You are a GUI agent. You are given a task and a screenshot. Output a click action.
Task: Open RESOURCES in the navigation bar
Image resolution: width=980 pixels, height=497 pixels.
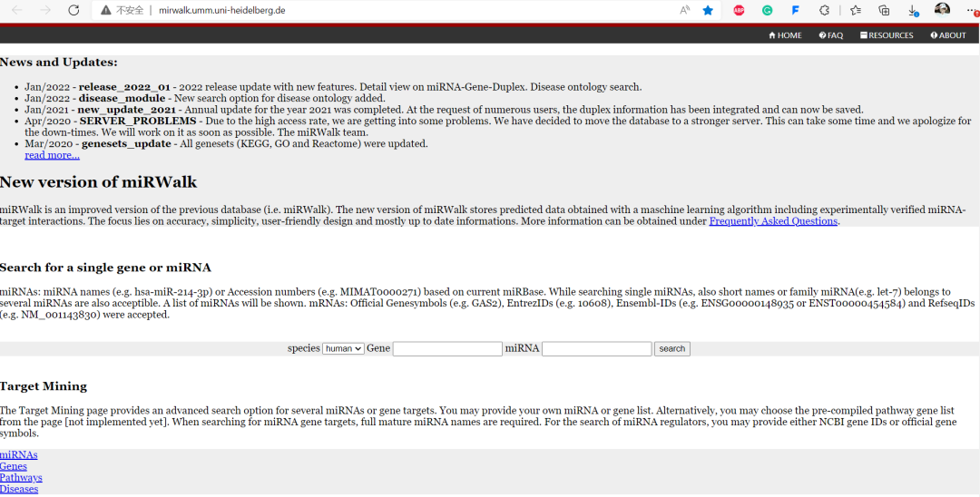[887, 35]
